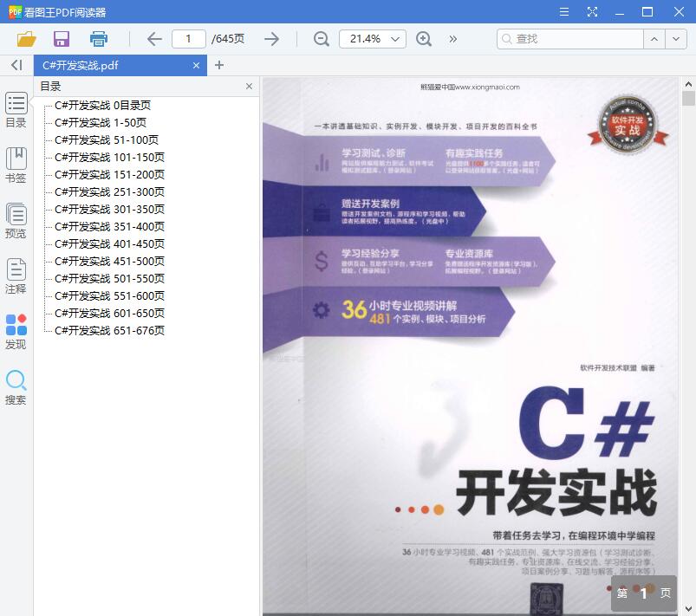Select outline entry C#开发实战 601-650页
The image size is (696, 616).
109,313
